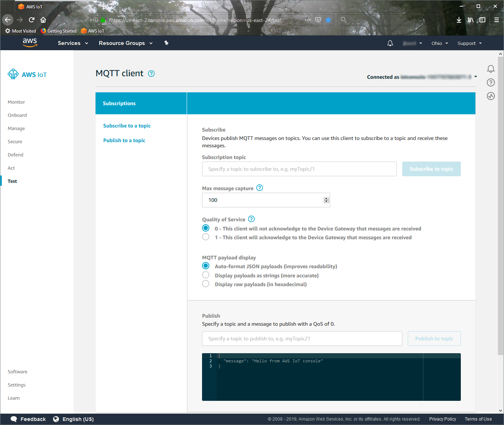504x425 pixels.
Task: Reload the page with refresh icon
Action: [31, 20]
